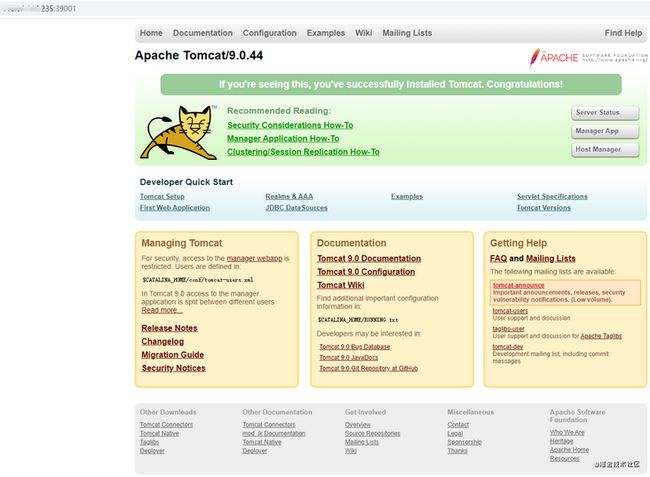Open Clustering/Session Replication How-To link
The image size is (650, 477).
click(303, 152)
